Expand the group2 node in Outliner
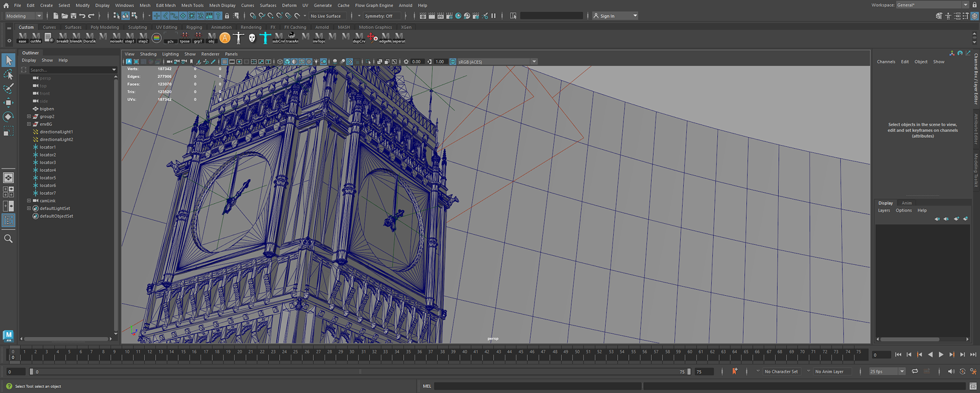This screenshot has width=980, height=393. (29, 116)
